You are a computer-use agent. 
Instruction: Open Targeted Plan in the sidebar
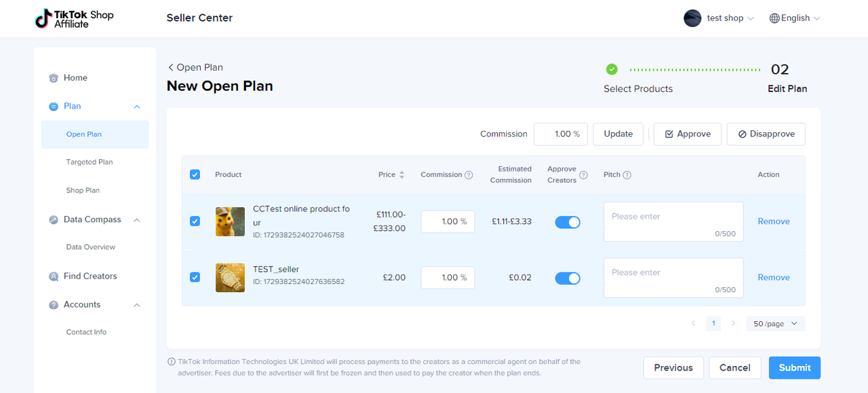(90, 162)
